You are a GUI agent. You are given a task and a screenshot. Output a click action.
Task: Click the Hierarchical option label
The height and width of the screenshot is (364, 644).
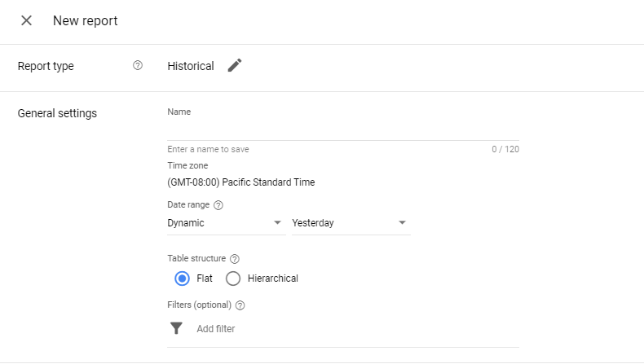pos(272,278)
